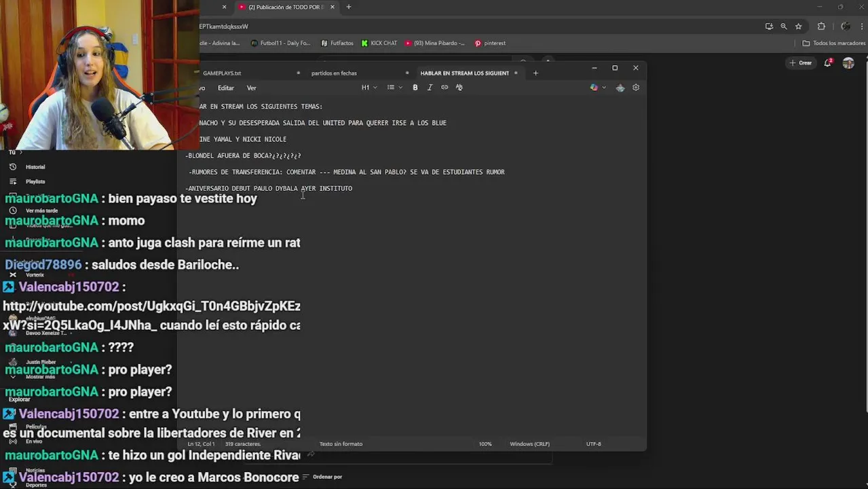Switch to the GAMEPLAYS.txt tab

(x=222, y=73)
